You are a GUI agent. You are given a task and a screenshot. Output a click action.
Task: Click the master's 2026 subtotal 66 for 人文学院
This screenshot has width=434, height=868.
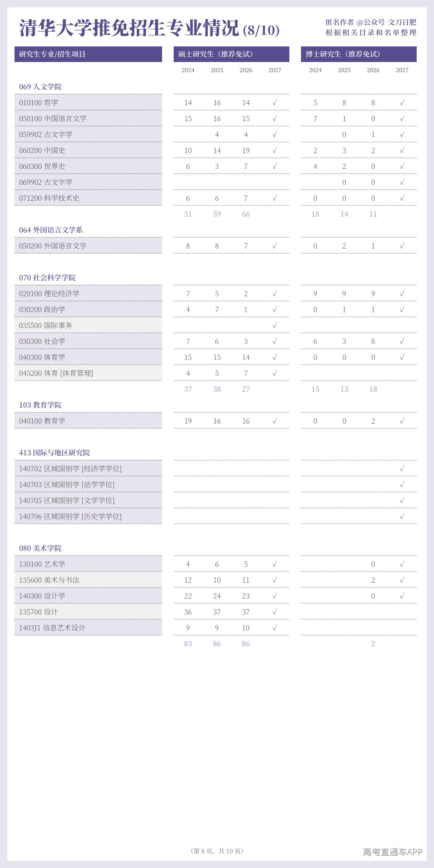pos(246,214)
